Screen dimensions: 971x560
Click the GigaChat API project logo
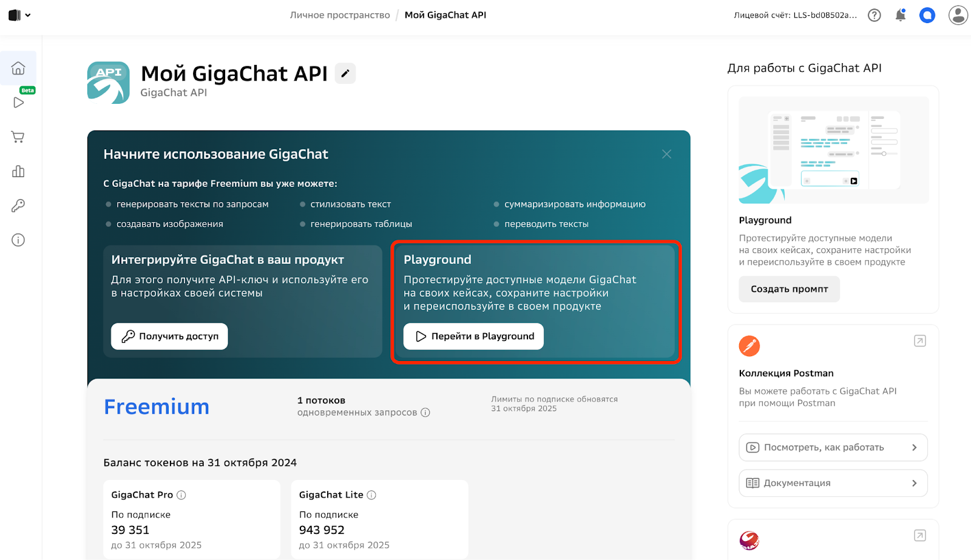(x=109, y=83)
